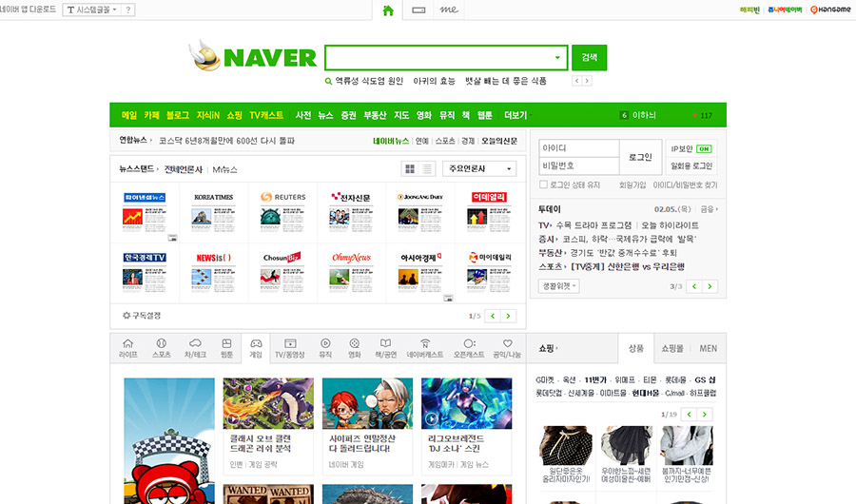Go to next Today panel page
Viewport: 856px width, 504px height.
710,286
